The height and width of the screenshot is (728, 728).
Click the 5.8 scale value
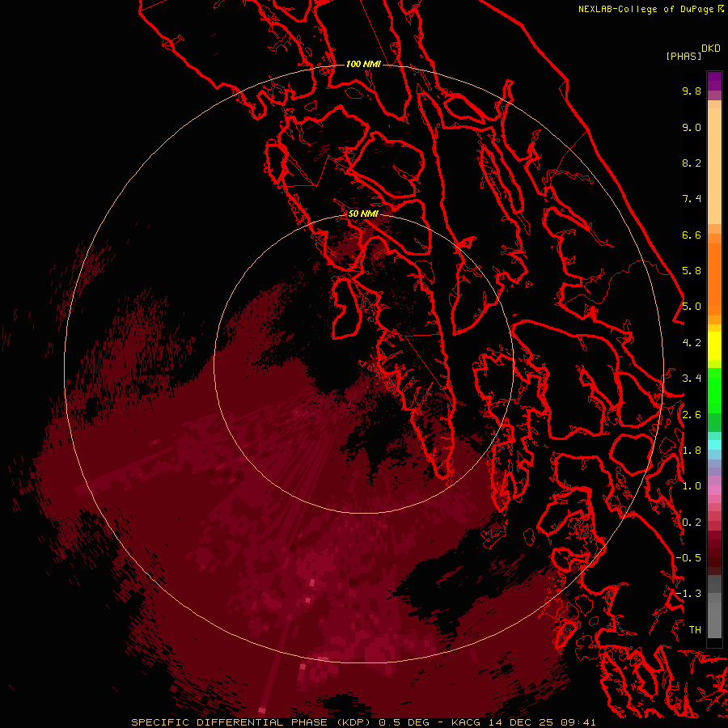[692, 271]
